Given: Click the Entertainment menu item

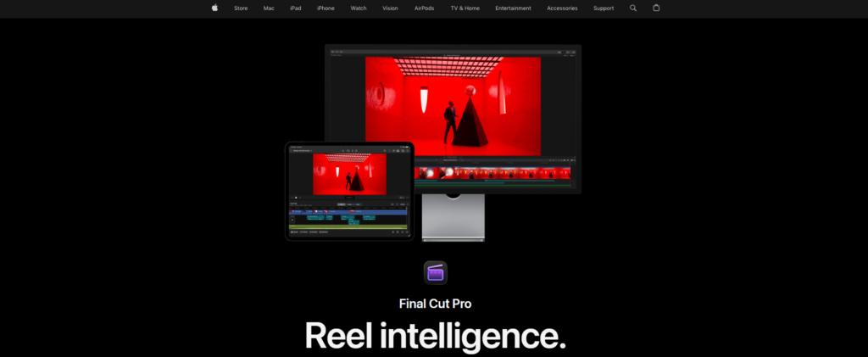Looking at the screenshot, I should click(x=513, y=8).
